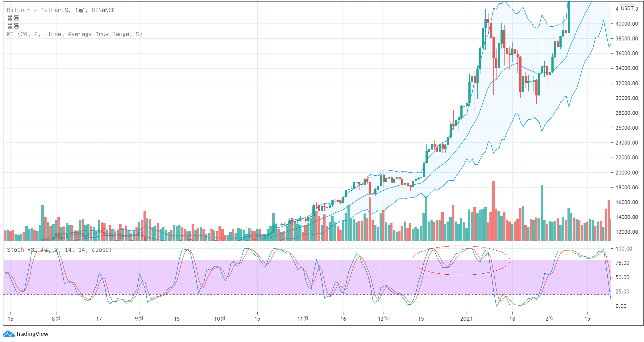Click the 18 date axis label
This screenshot has height=342, width=644.
512,319
